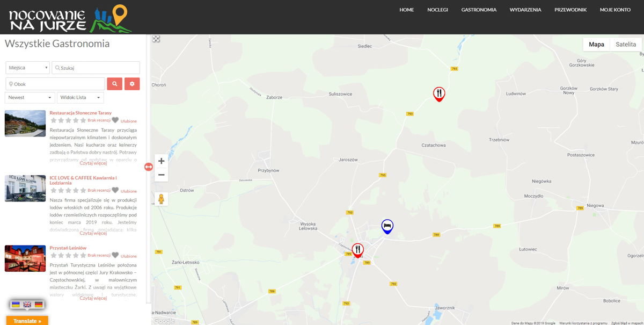Rate Restauracja Słoneczne Tarasy with five stars
This screenshot has width=644, height=325.
pos(83,120)
